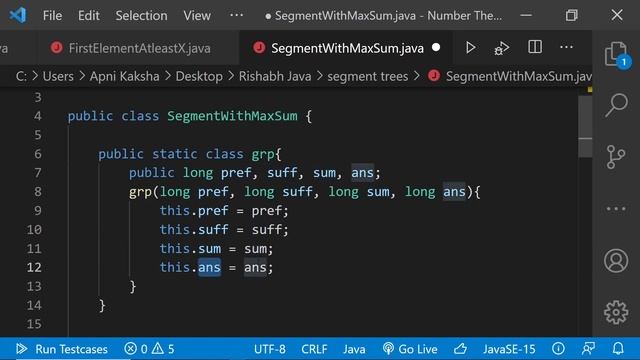This screenshot has height=360, width=640.
Task: Click Rishabh Java breadcrumb segment
Action: (x=275, y=76)
